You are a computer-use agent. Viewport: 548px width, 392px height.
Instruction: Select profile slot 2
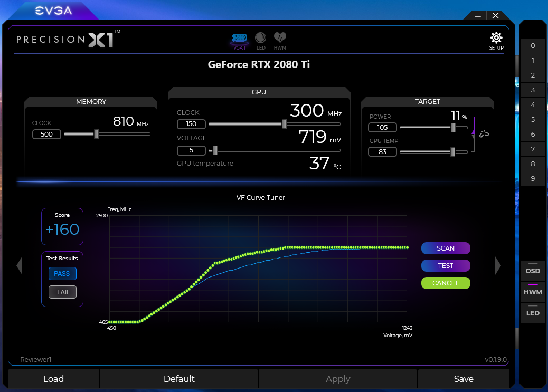[x=533, y=75]
